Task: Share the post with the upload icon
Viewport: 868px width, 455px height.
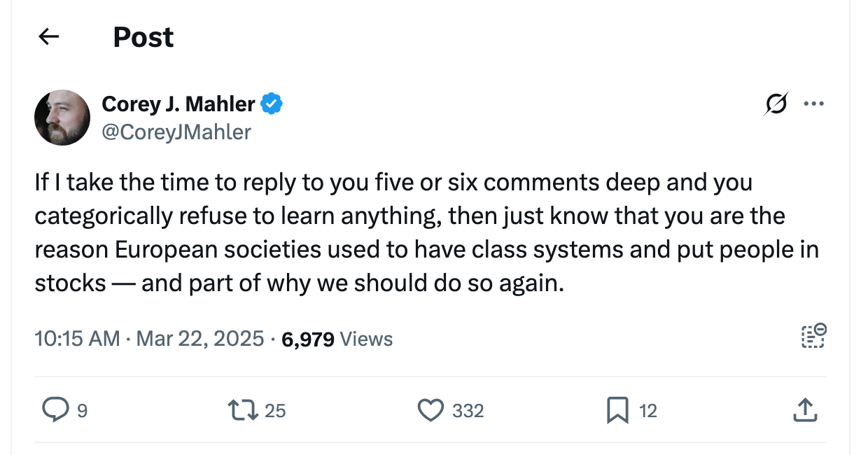Action: pyautogui.click(x=804, y=410)
